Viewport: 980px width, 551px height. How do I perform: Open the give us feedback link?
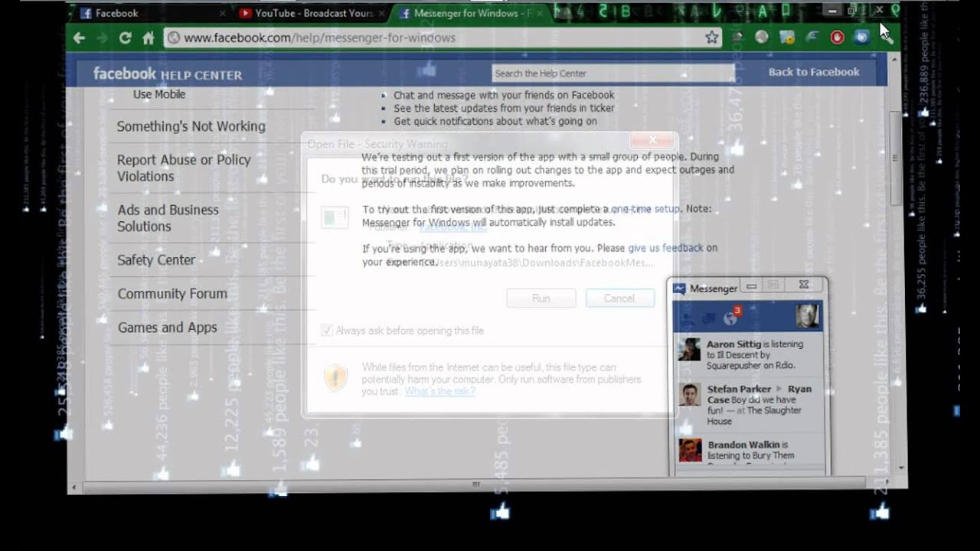click(x=665, y=248)
